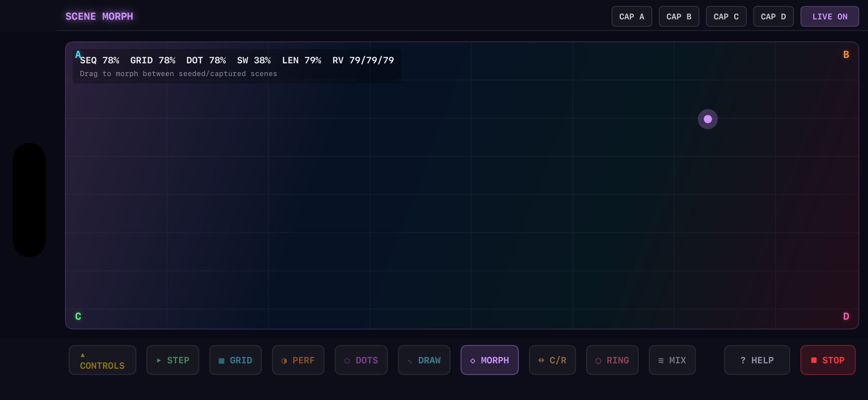The width and height of the screenshot is (868, 400).
Task: Collapse the CONTROLS drawer using its triangle
Action: click(x=83, y=355)
